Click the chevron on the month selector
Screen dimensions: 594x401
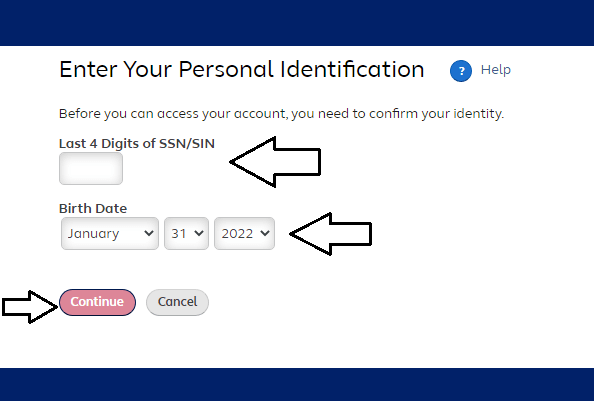[149, 233]
